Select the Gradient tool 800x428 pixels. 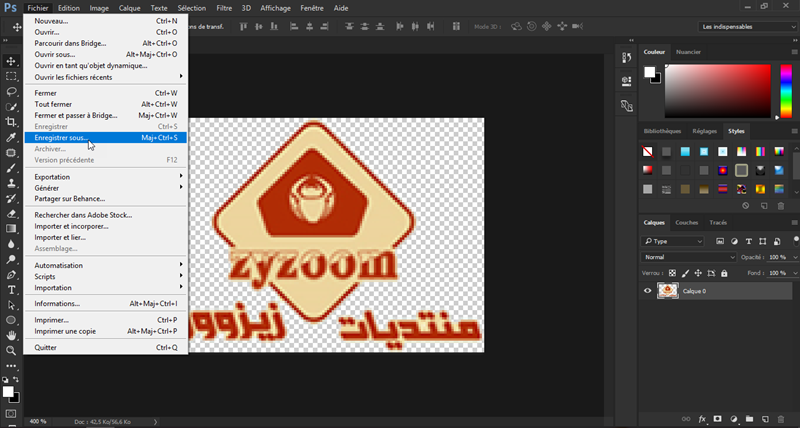[x=11, y=229]
